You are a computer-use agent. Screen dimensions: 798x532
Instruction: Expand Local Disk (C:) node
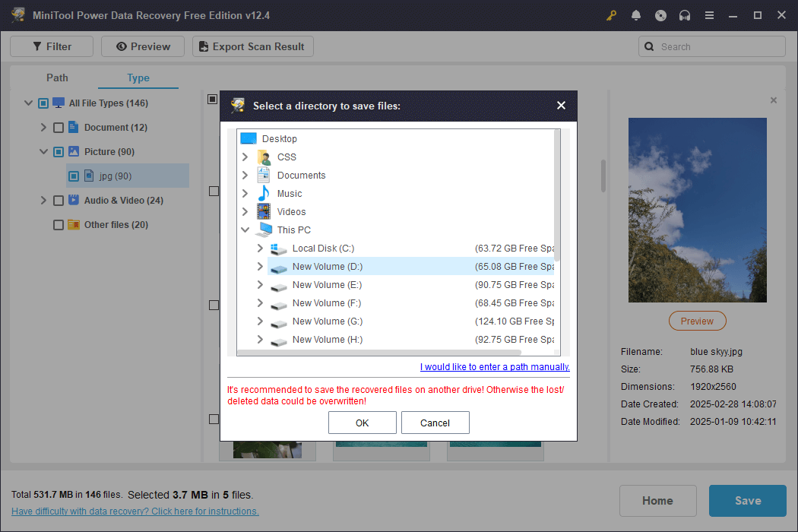260,248
